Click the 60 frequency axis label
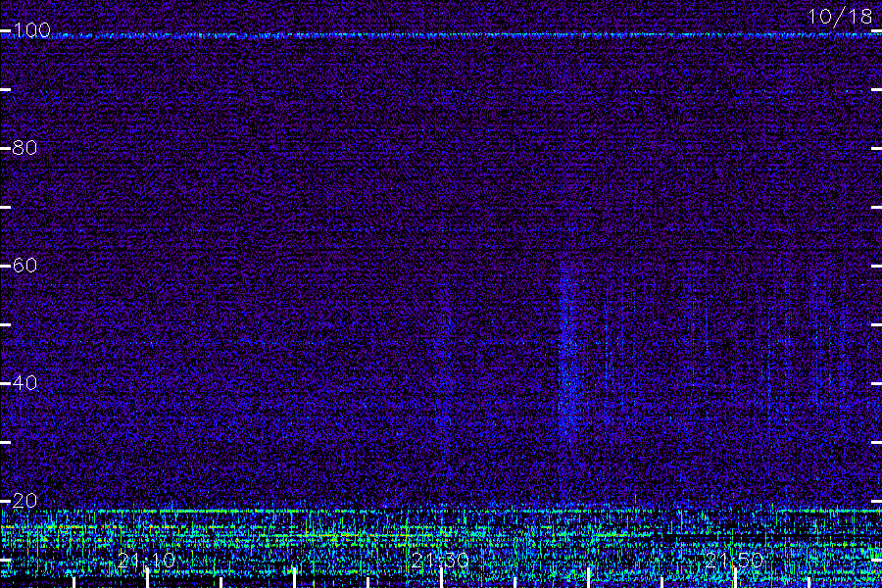 [x=24, y=265]
